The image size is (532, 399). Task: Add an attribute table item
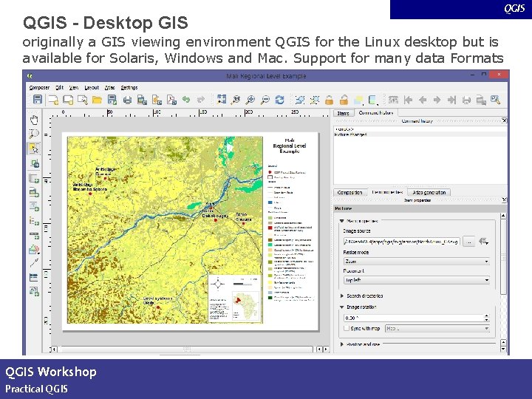34,277
